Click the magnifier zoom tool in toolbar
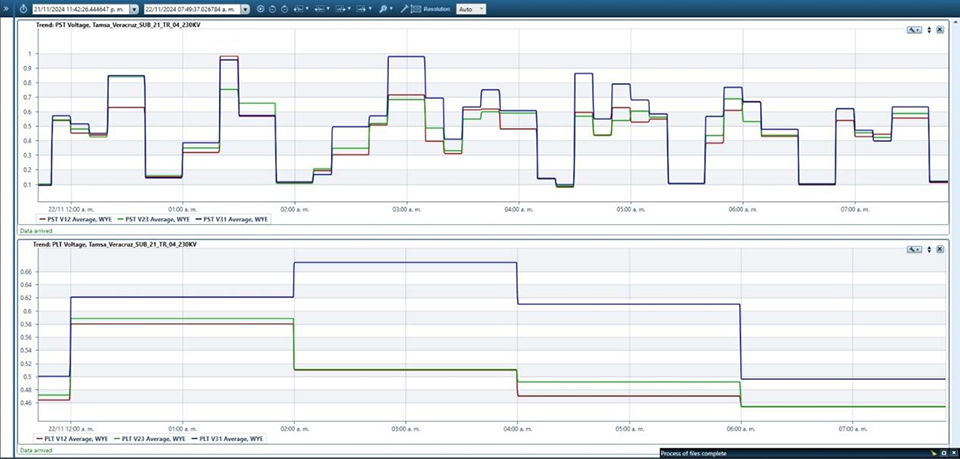960x459 pixels. [383, 8]
